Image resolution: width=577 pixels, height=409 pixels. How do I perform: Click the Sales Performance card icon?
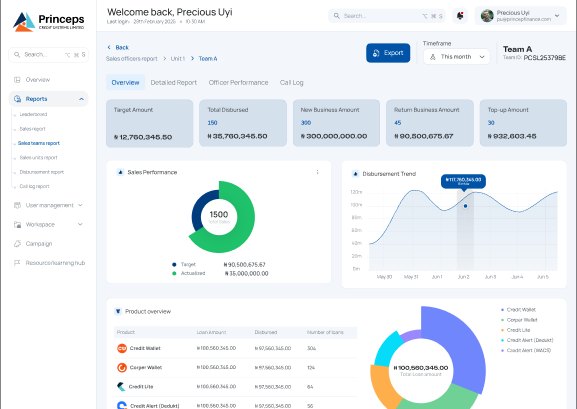[x=120, y=172]
